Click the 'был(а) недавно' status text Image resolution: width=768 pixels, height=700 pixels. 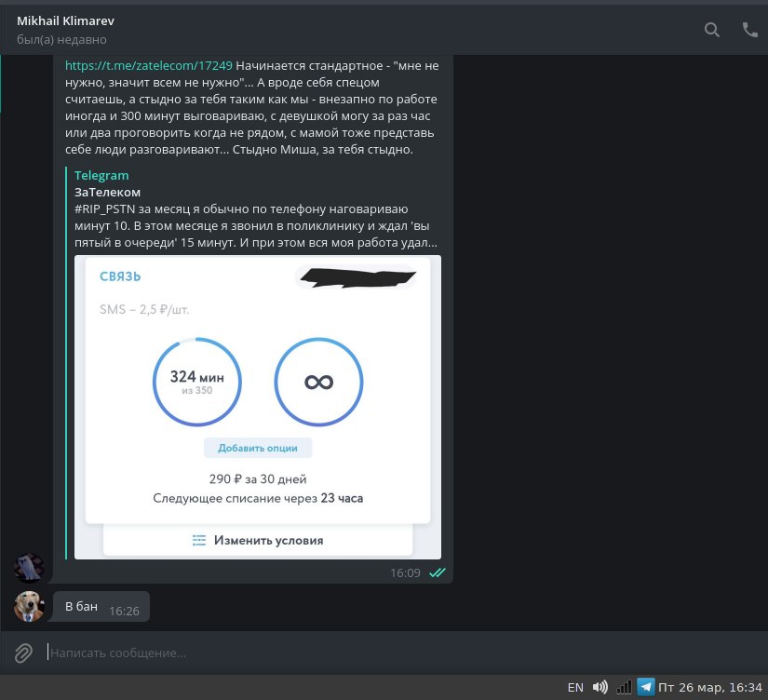coord(61,39)
